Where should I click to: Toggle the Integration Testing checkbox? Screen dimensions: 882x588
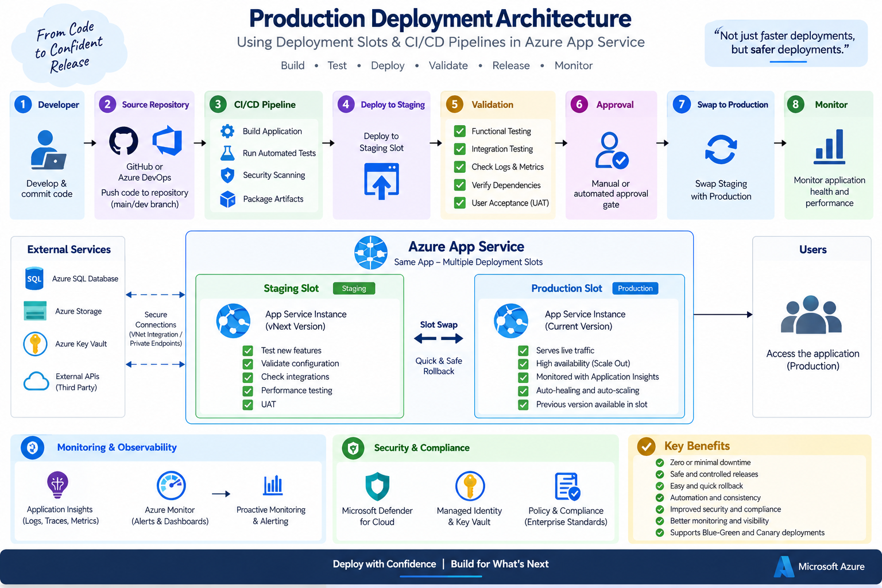click(460, 149)
